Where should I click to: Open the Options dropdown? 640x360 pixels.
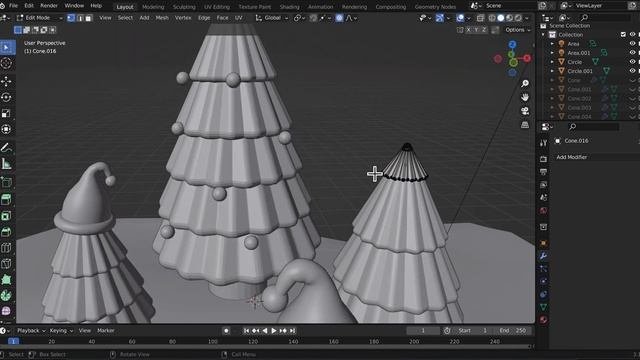518,30
